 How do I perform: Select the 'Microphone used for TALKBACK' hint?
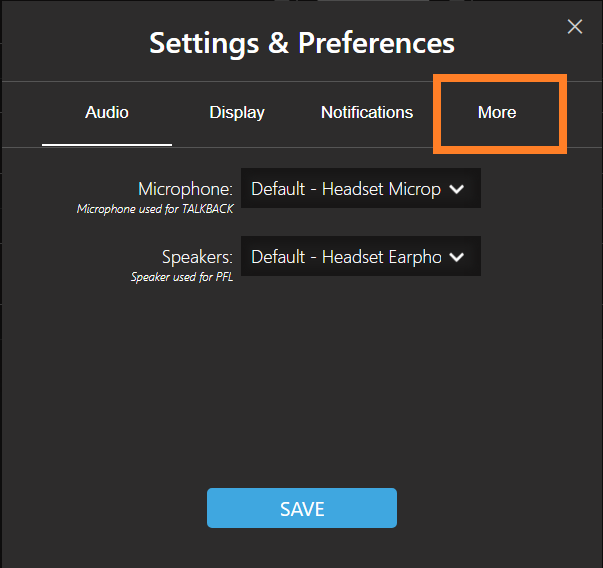click(x=155, y=209)
